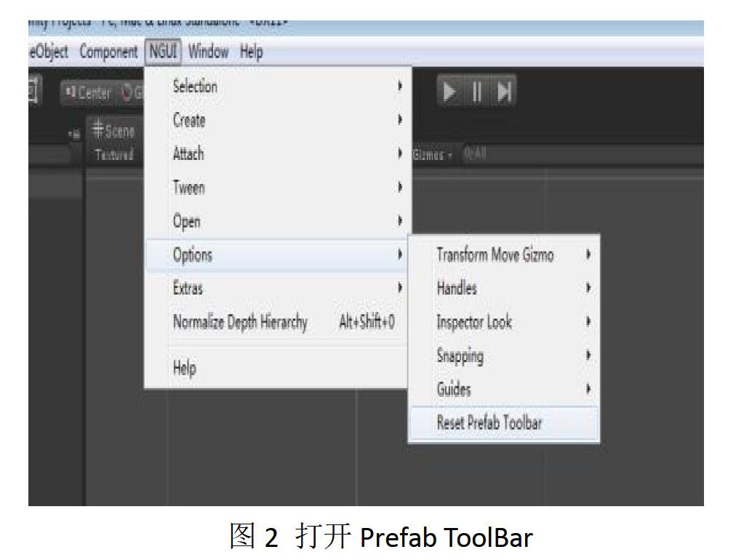The height and width of the screenshot is (560, 736).
Task: Click the Play button
Action: (x=449, y=92)
